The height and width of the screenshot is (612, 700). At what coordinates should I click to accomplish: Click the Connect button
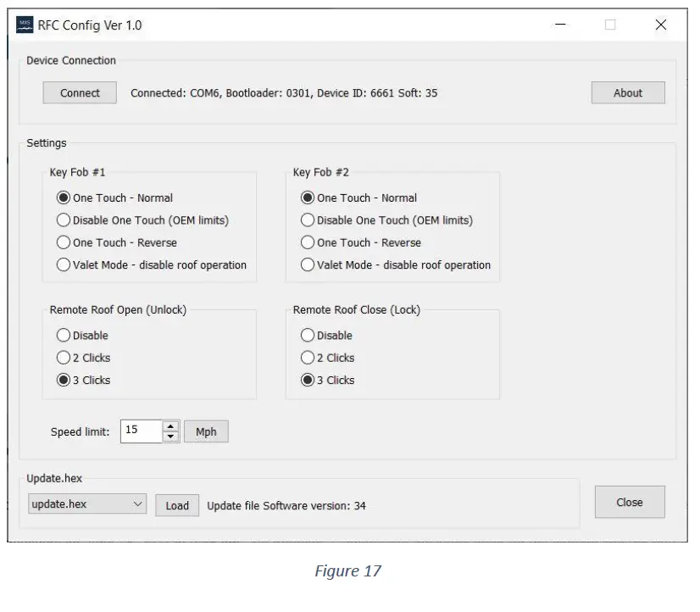[80, 93]
